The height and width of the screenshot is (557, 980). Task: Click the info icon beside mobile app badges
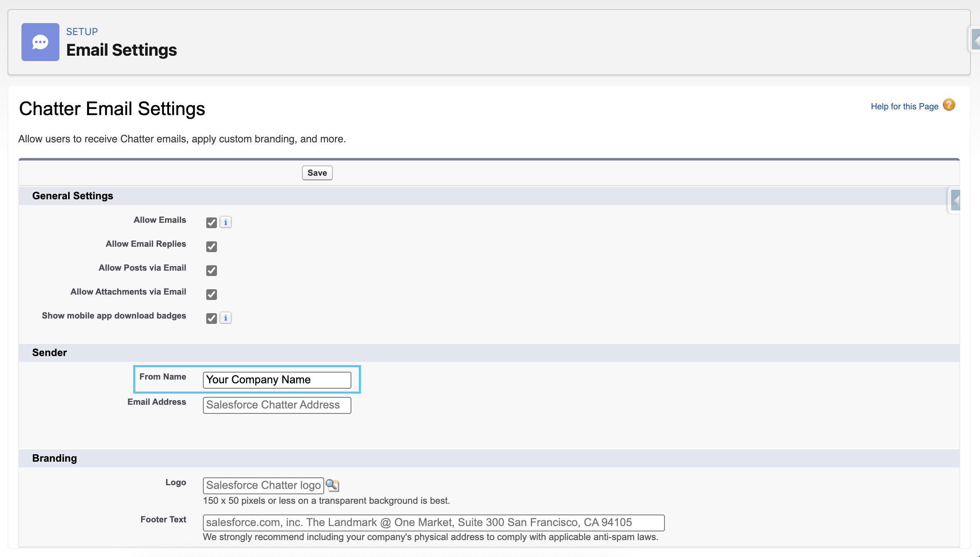(x=226, y=318)
